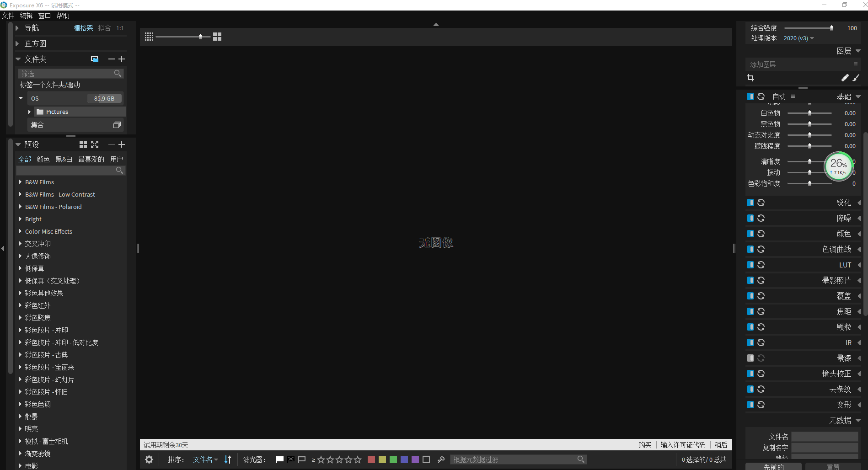Screen dimensions: 868x470
Task: Select the brush tool in layers panel
Action: pos(856,78)
